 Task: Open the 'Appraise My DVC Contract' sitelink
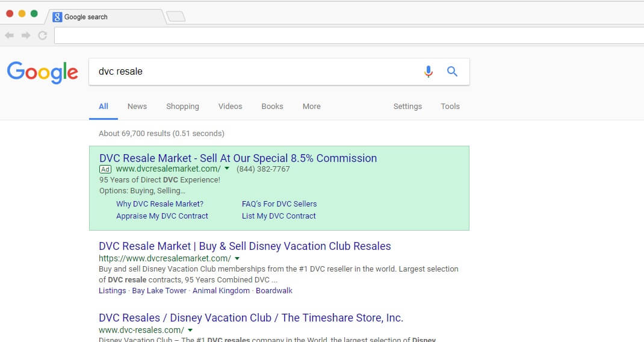[x=162, y=216]
